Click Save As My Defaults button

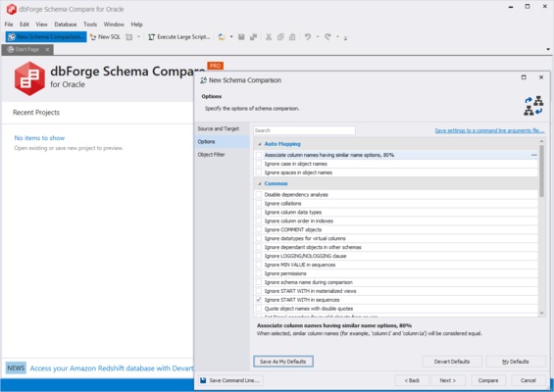pos(283,362)
